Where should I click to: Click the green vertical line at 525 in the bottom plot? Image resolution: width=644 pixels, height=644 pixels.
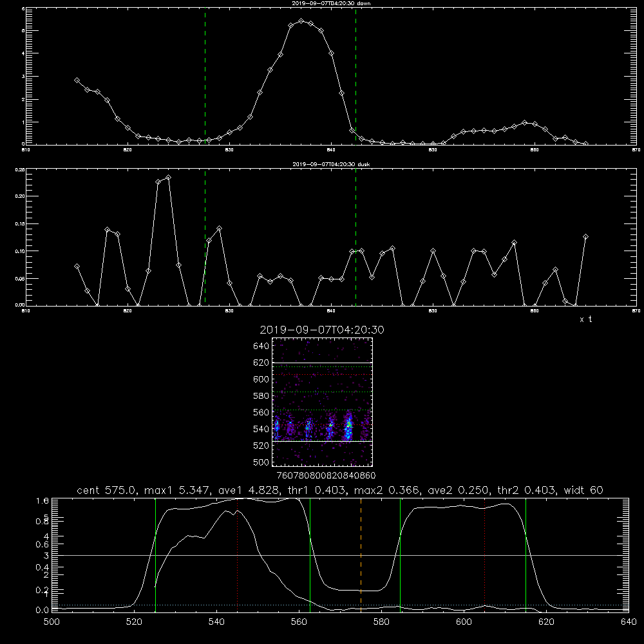tap(155, 554)
